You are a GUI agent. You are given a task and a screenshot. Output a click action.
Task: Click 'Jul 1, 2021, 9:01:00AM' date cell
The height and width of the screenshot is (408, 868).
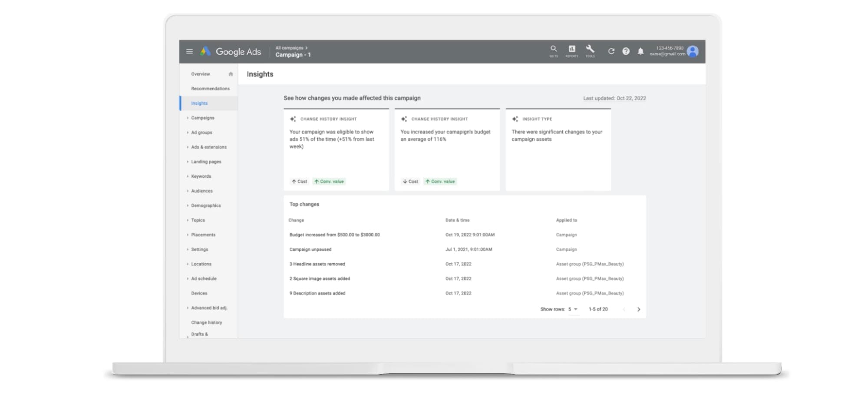(469, 249)
